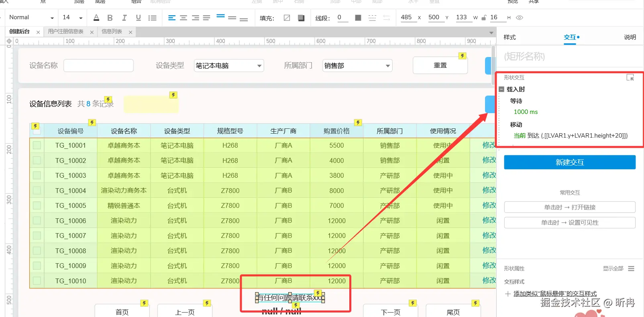Click the (矩形名称) shape name field
The image size is (644, 317).
570,56
